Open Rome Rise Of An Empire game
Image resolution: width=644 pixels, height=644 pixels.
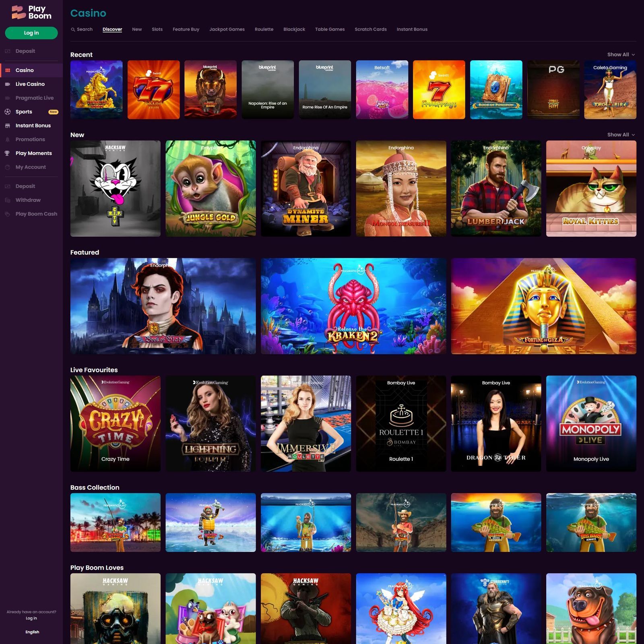point(325,90)
